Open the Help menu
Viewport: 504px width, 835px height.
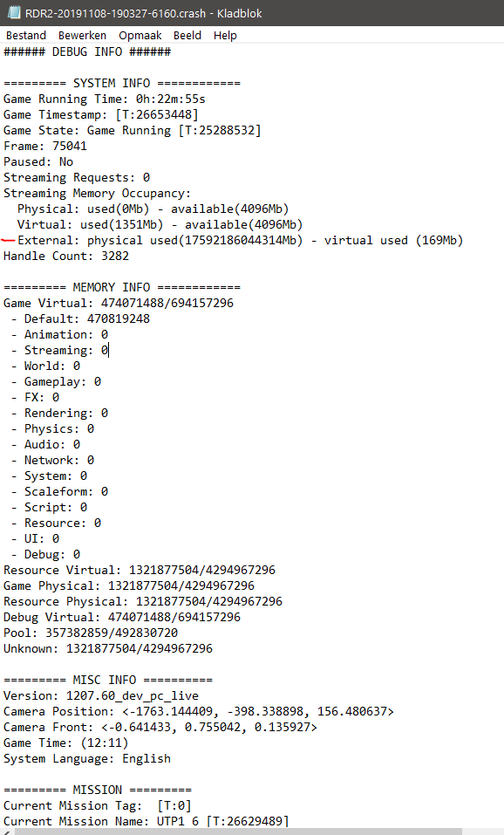tap(225, 36)
